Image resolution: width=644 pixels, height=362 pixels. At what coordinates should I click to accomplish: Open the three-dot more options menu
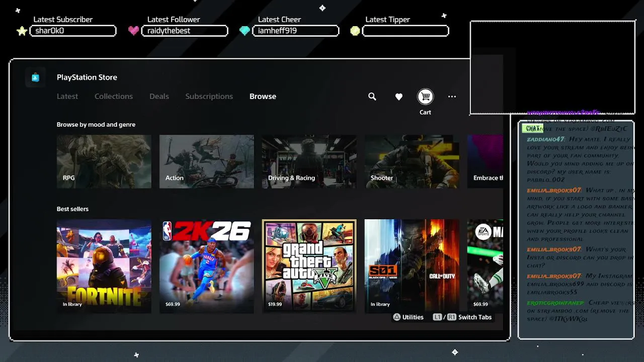pos(452,97)
